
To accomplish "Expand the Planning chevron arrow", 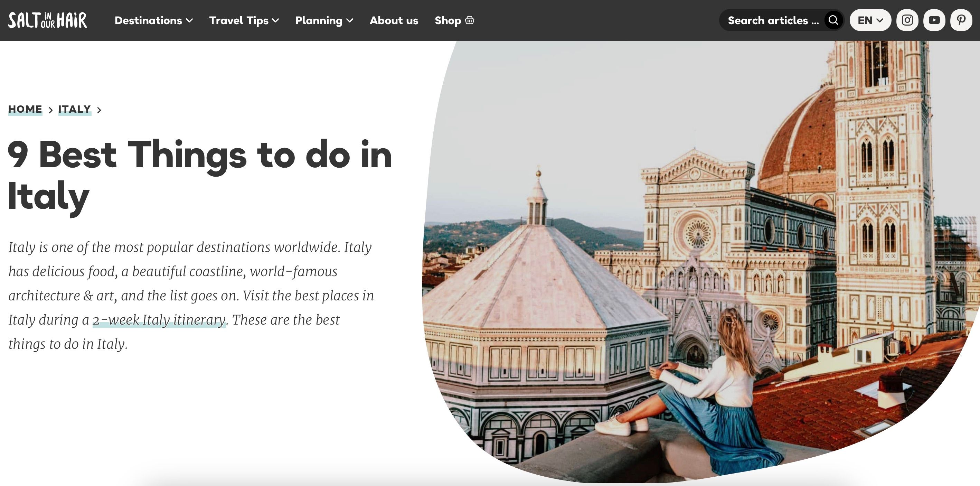I will 350,20.
